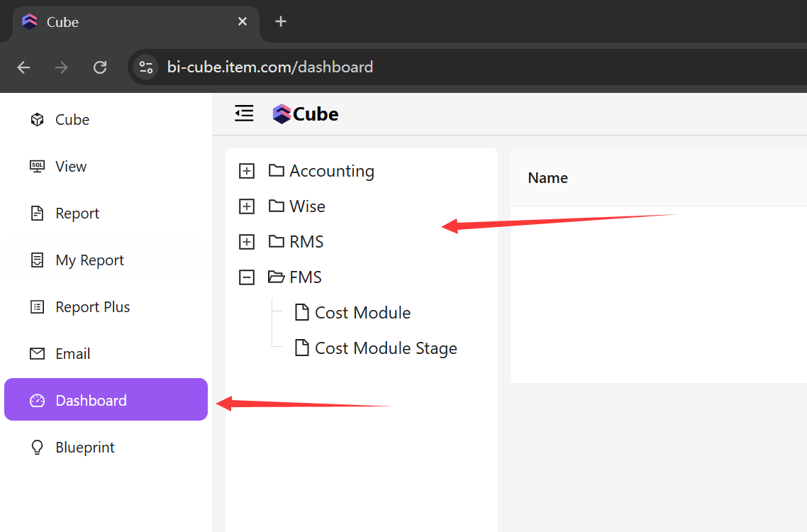
Task: Open the Email section
Action: point(72,354)
